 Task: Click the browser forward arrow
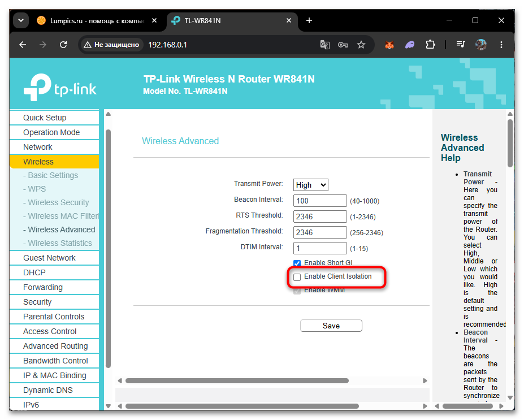pyautogui.click(x=43, y=45)
